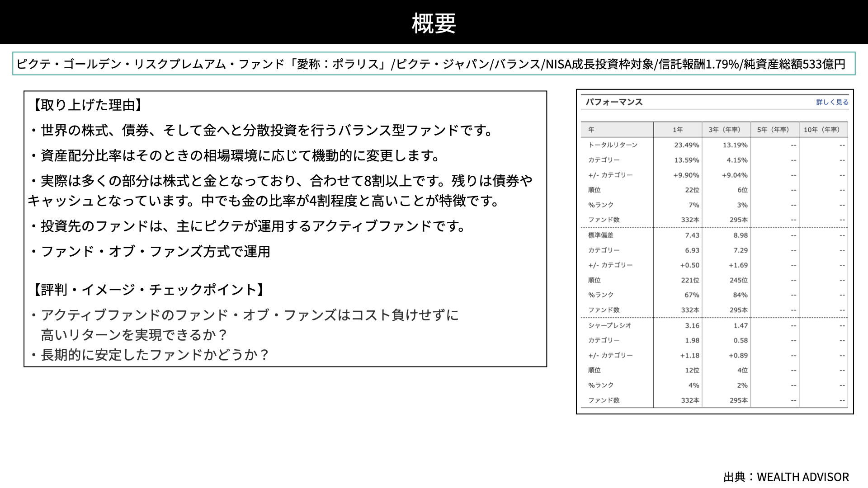Click the 13.59% category return value

687,160
